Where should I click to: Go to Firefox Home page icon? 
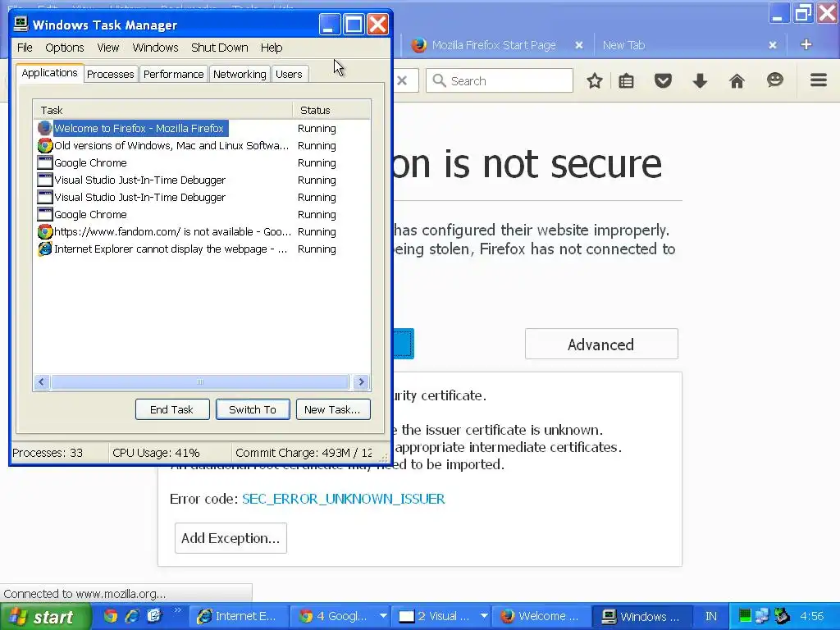(x=737, y=81)
